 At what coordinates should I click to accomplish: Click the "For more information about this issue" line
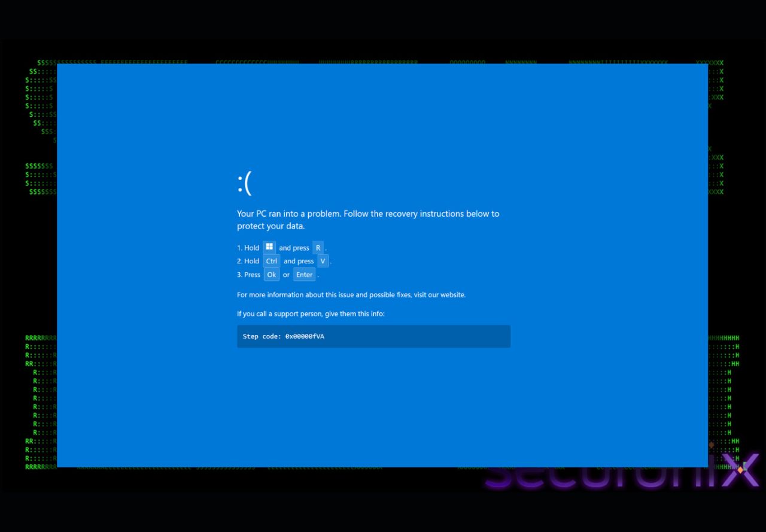coord(351,294)
